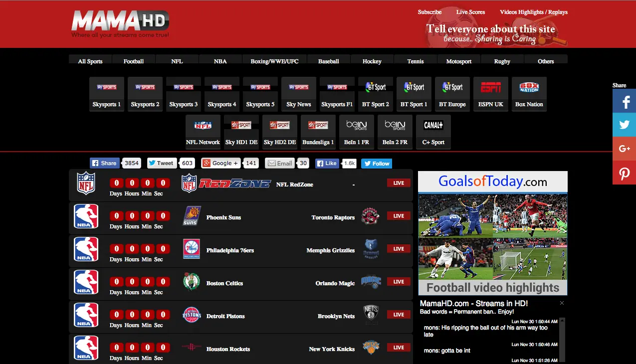The image size is (636, 364).
Task: Open the NFL Network channel
Action: pyautogui.click(x=203, y=132)
